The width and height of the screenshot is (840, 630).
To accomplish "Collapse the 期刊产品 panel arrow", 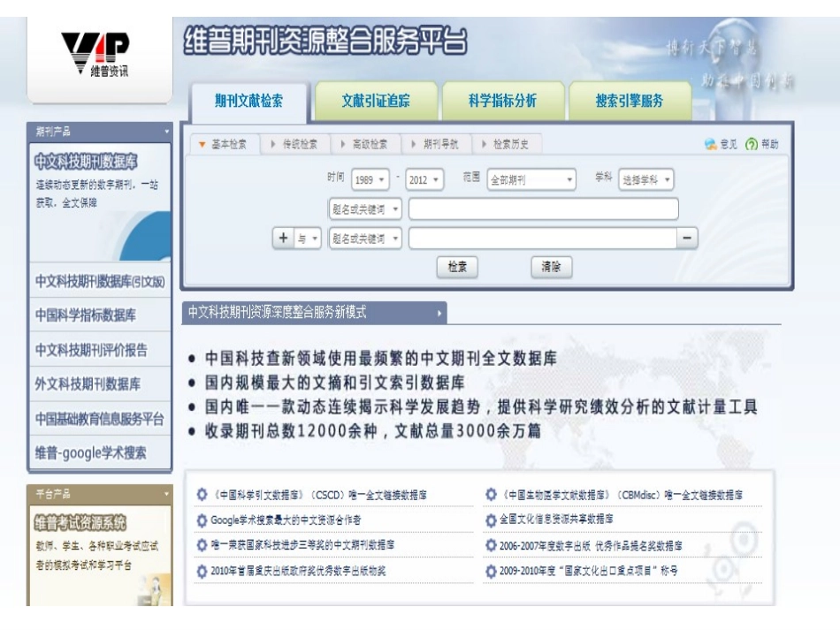I will (x=166, y=132).
